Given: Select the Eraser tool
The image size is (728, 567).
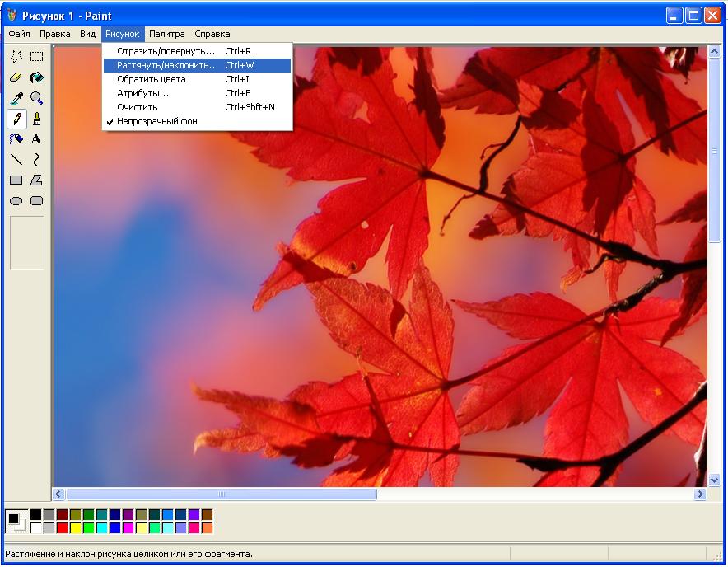Looking at the screenshot, I should [16, 77].
